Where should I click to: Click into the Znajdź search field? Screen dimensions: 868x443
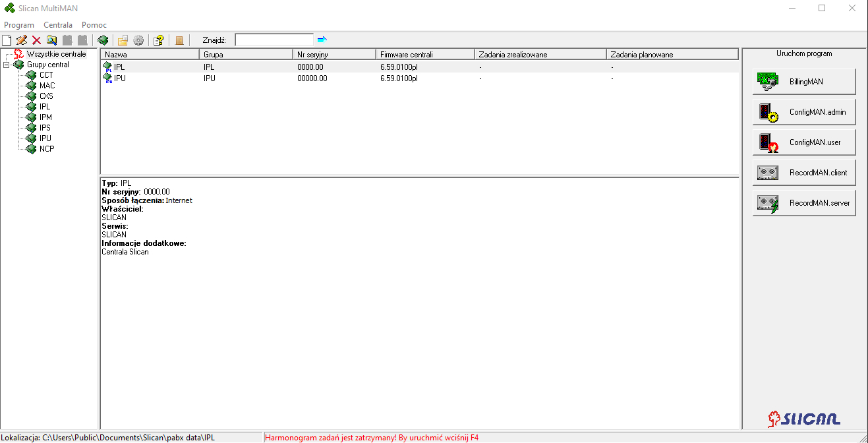point(274,40)
